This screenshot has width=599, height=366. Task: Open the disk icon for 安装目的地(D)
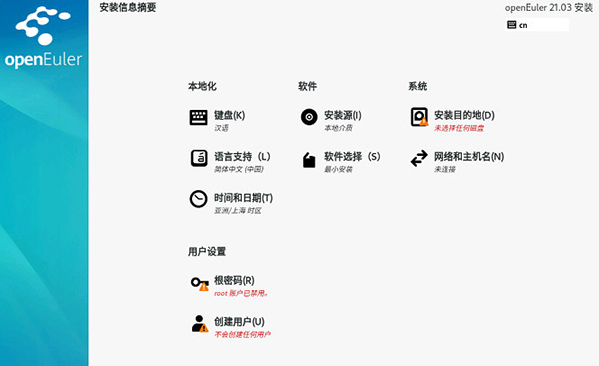(419, 117)
